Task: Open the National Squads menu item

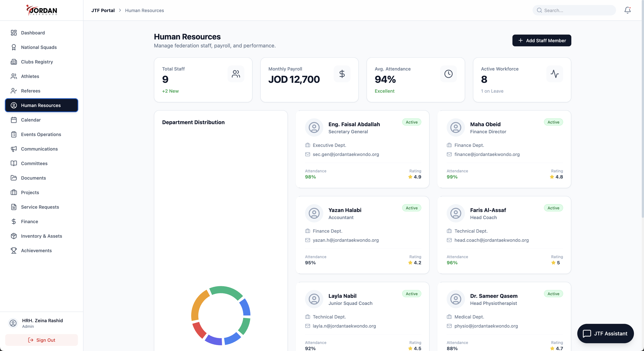Action: click(x=39, y=47)
